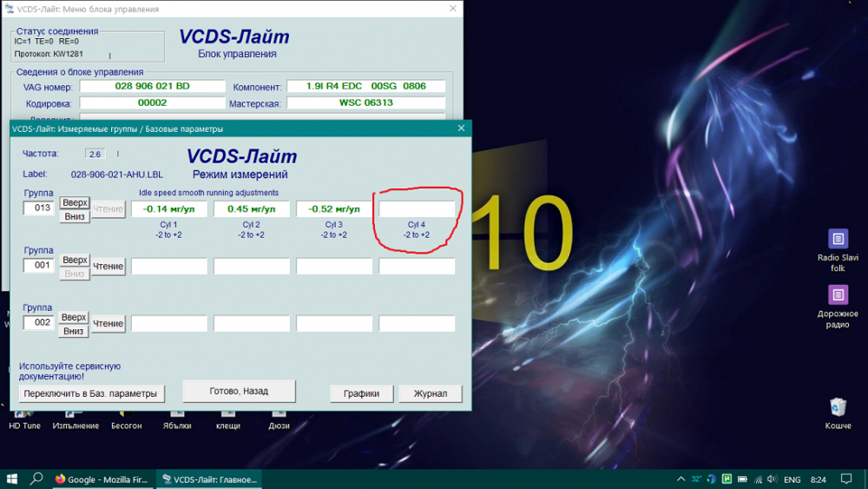
Task: Select the VCDS-Лайт taskbar window button
Action: [209, 479]
